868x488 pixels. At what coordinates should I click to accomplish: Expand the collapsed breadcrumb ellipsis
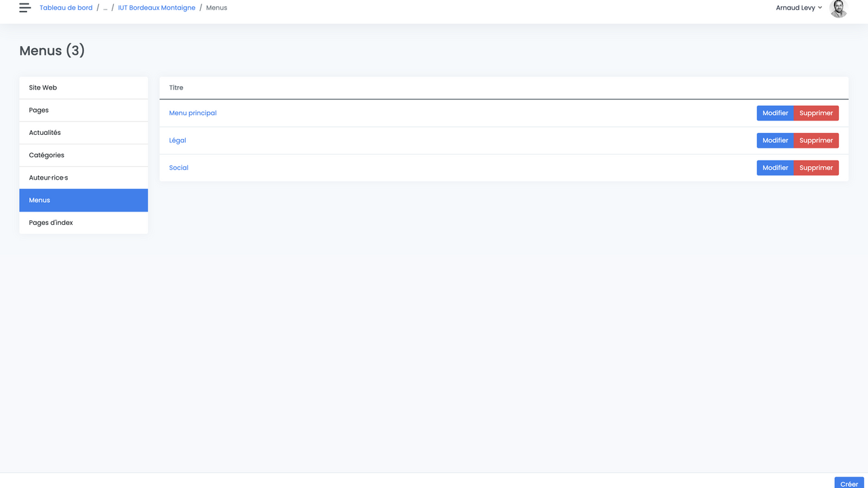coord(105,8)
